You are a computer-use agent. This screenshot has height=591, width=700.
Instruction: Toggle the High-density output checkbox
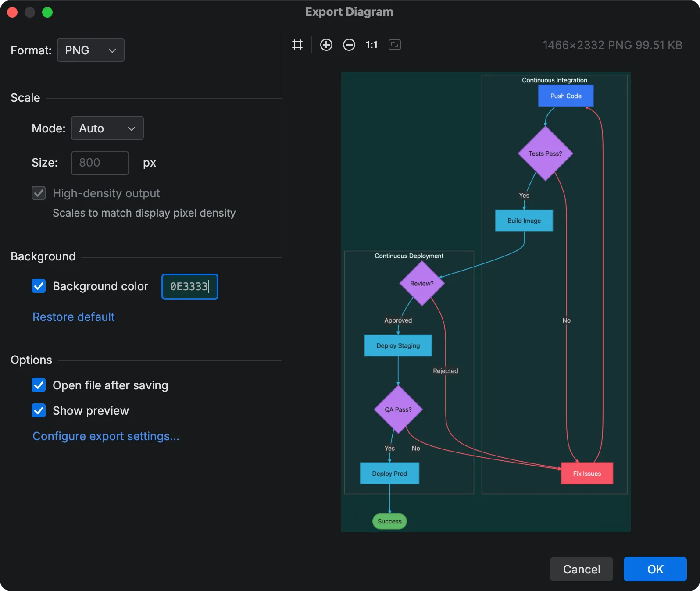pyautogui.click(x=39, y=193)
